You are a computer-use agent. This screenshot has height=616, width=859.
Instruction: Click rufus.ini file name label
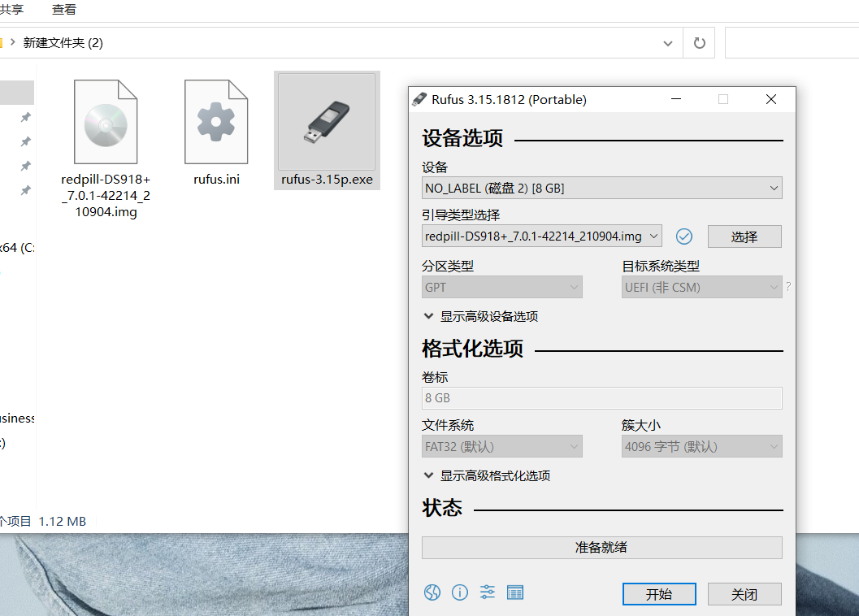216,180
